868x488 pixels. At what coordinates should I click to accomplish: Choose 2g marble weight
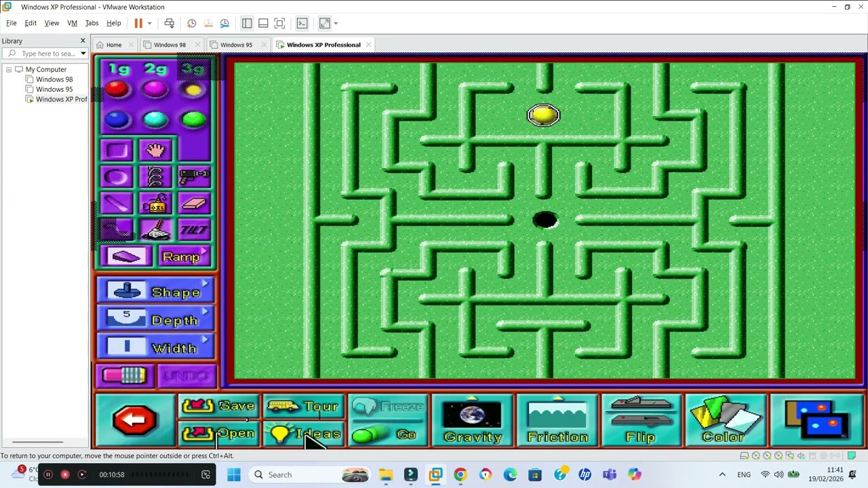[x=155, y=68]
